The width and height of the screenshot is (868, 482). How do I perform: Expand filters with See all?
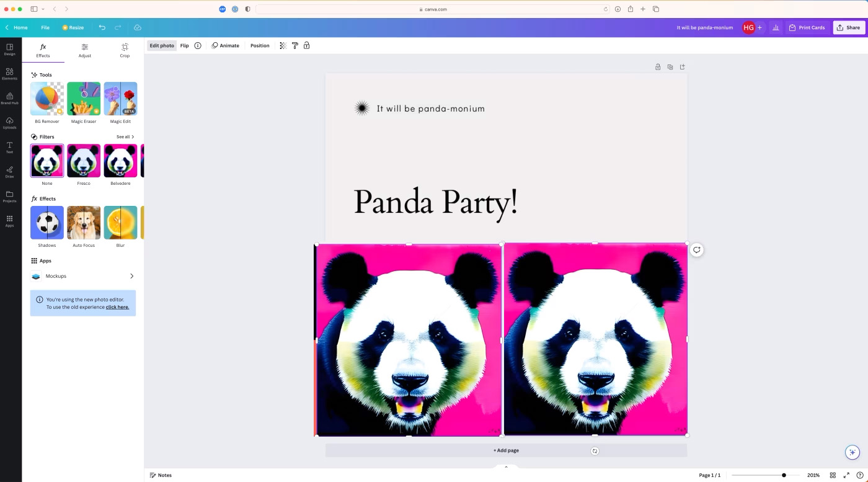click(x=125, y=137)
